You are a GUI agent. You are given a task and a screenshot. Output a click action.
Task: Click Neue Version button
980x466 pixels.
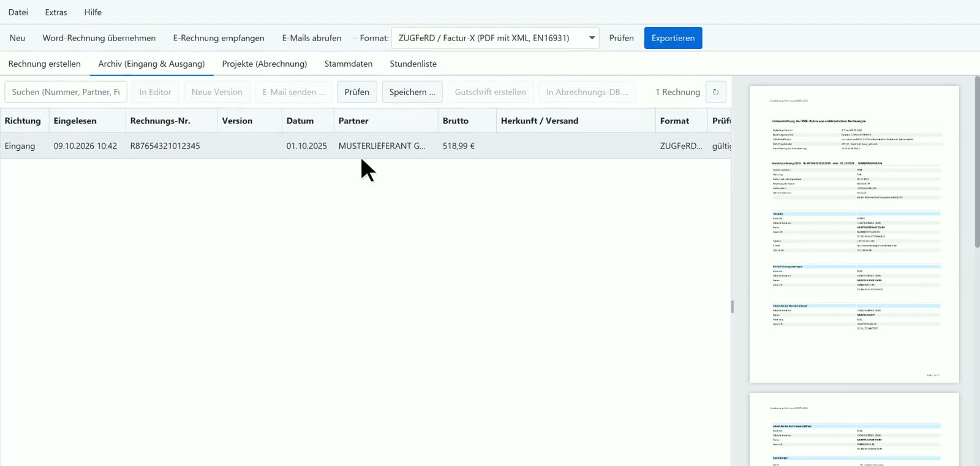pos(217,92)
